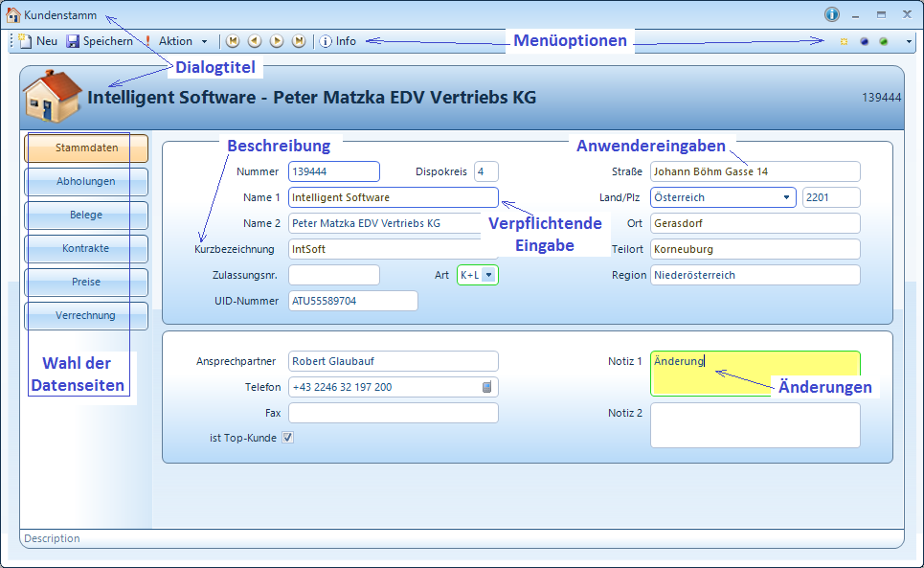Open the toolbar overflow arrow at far right
This screenshot has width=924, height=568.
pyautogui.click(x=909, y=41)
